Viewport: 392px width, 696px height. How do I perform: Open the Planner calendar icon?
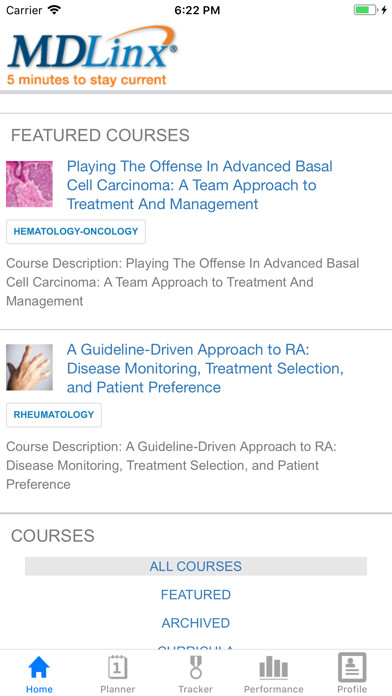pyautogui.click(x=118, y=667)
